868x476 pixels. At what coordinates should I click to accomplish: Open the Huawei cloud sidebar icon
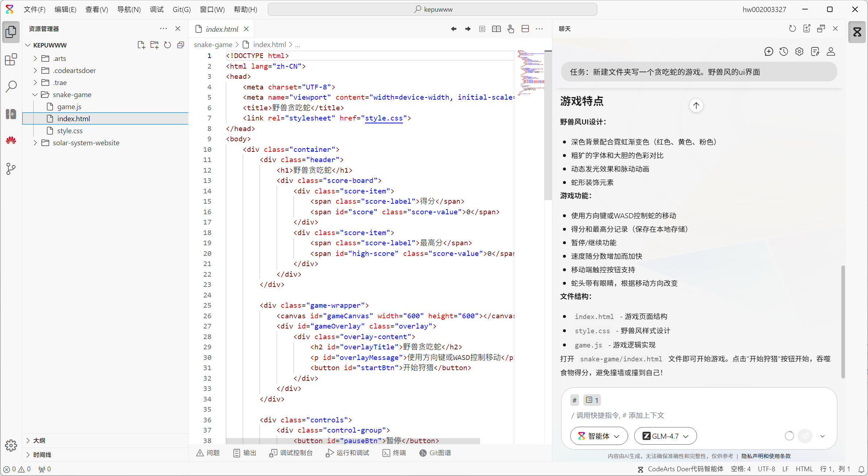(11, 141)
